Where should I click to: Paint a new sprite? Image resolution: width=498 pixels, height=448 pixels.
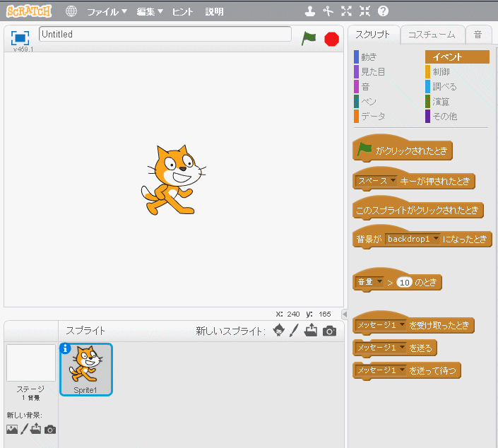click(294, 331)
